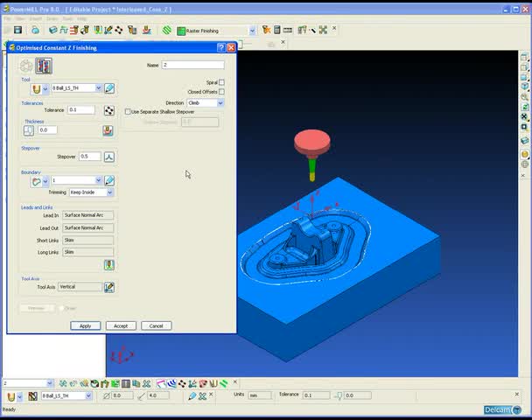This screenshot has height=420, width=532.
Task: Open the active toolpath dropdown showing 2
Action: tap(50, 383)
